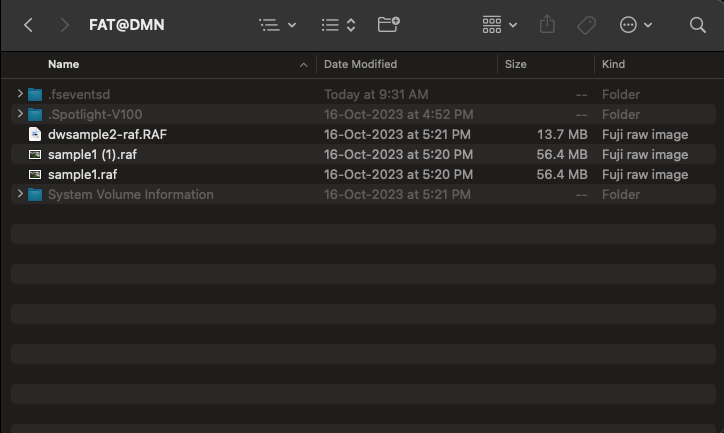Image resolution: width=724 pixels, height=433 pixels.
Task: Open the list view dropdown chevron
Action: 292,25
